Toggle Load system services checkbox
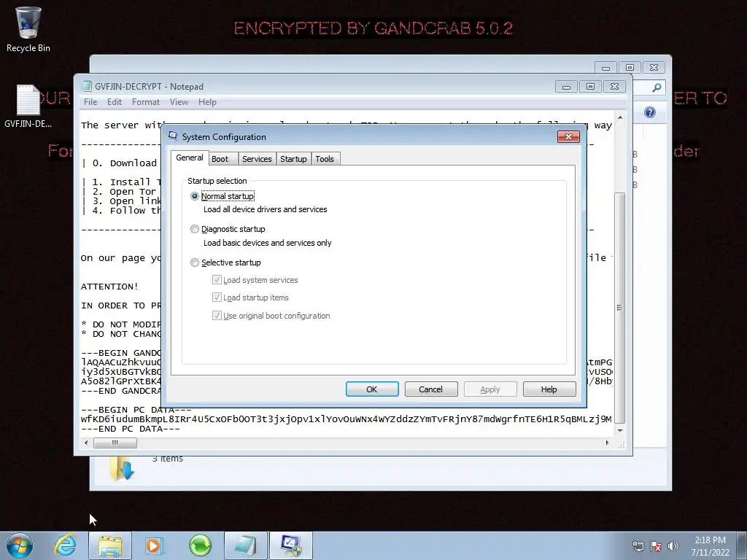The image size is (747, 560). pos(217,279)
